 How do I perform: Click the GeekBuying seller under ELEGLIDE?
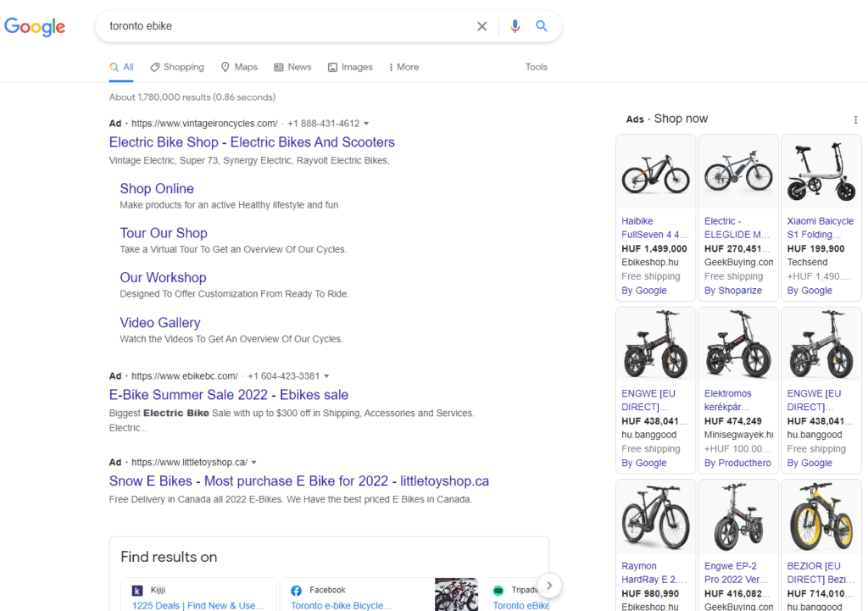tap(738, 263)
